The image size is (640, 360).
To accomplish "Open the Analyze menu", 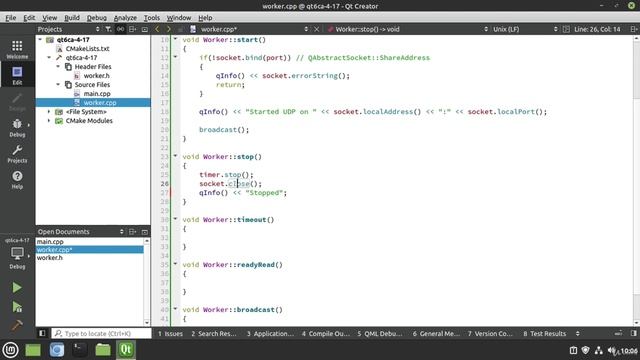I will coord(125,18).
